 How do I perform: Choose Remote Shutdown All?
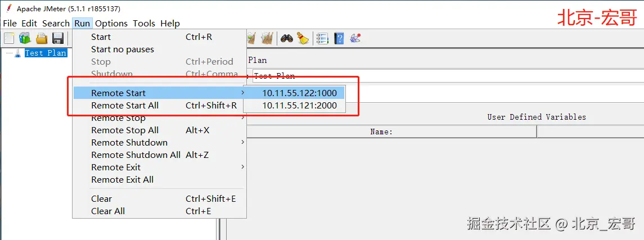pos(159,155)
